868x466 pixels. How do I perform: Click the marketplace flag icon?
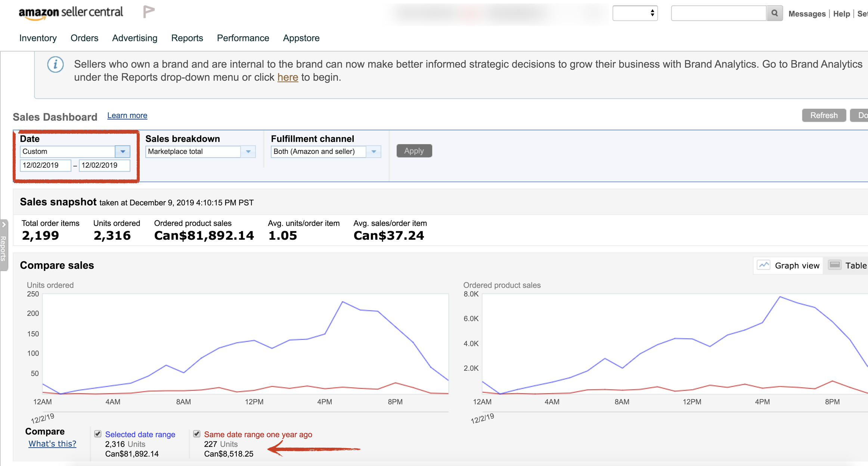[x=149, y=12]
